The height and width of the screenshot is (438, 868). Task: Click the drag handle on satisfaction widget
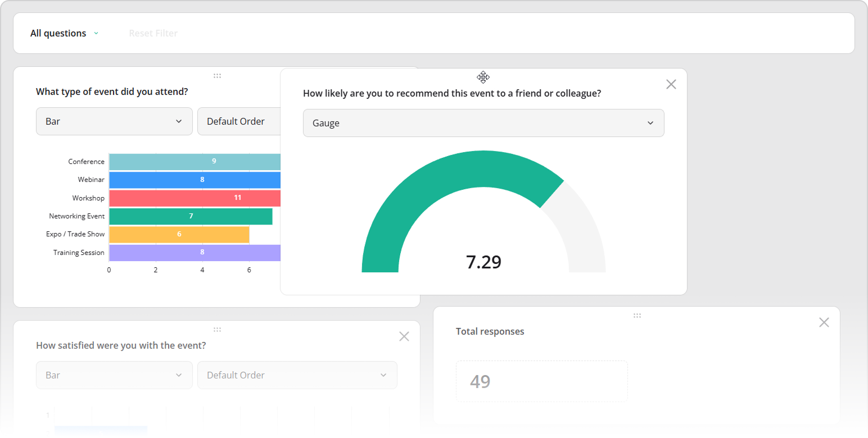point(217,329)
